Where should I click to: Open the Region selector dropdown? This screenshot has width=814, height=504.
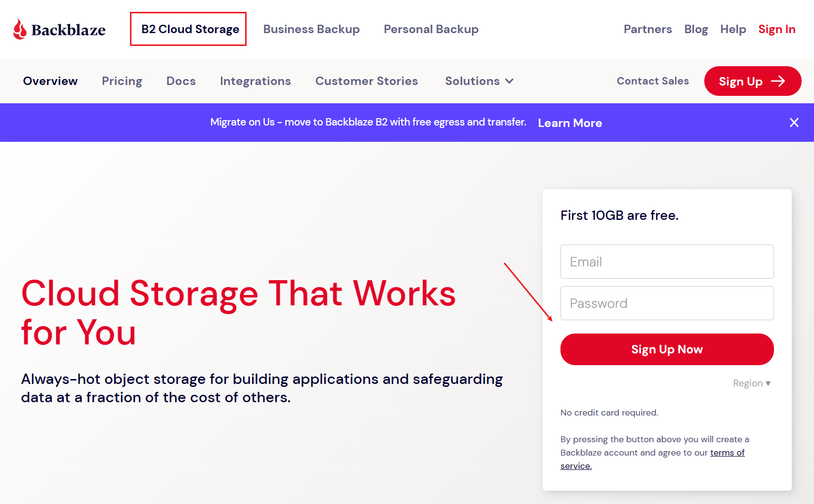(751, 383)
